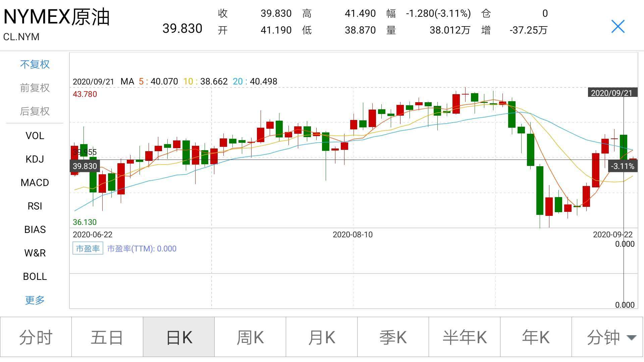Screen dimensions: 644x362
Task: Click the 市盈率 indicator button
Action: (x=88, y=248)
